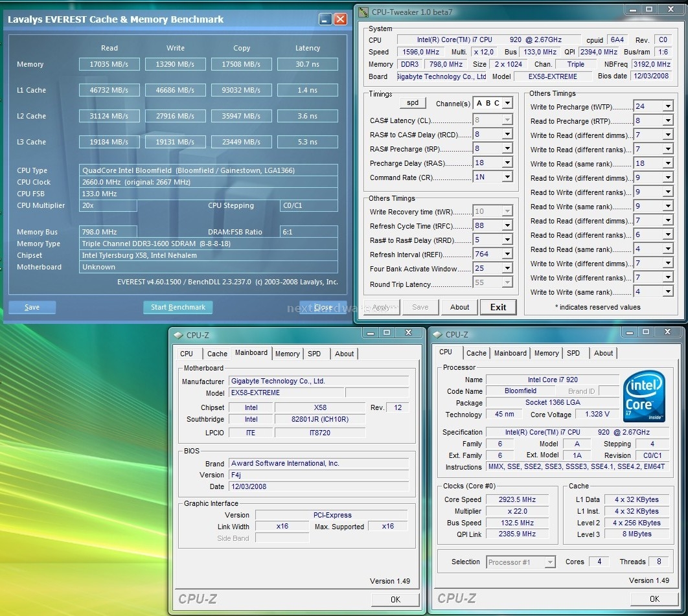Click the QPI Link 2385.9 MHz value
688x616 pixels.
(x=518, y=534)
